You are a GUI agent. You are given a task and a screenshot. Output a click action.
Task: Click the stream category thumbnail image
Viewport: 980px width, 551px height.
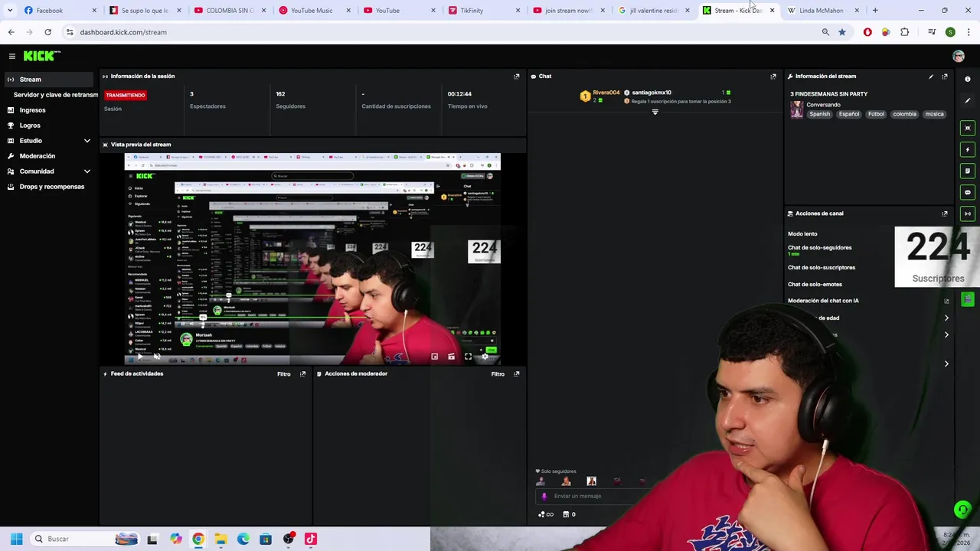796,109
